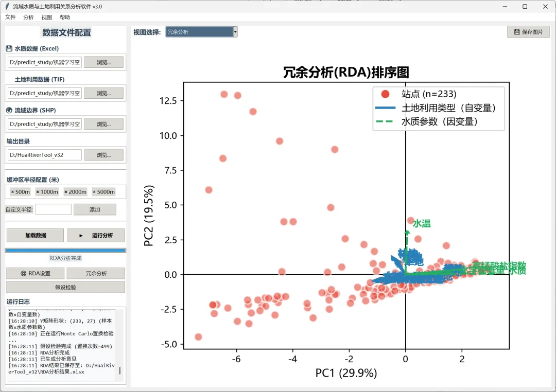This screenshot has height=392, width=556.
Task: Click the 保存图片 button
Action: tap(528, 32)
